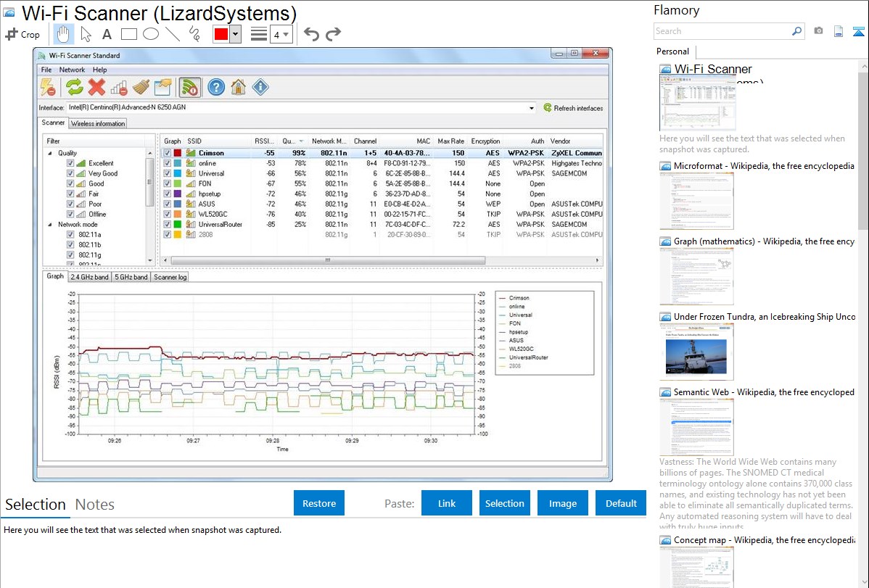Image resolution: width=869 pixels, height=588 pixels.
Task: Click the red color swatch
Action: [221, 34]
